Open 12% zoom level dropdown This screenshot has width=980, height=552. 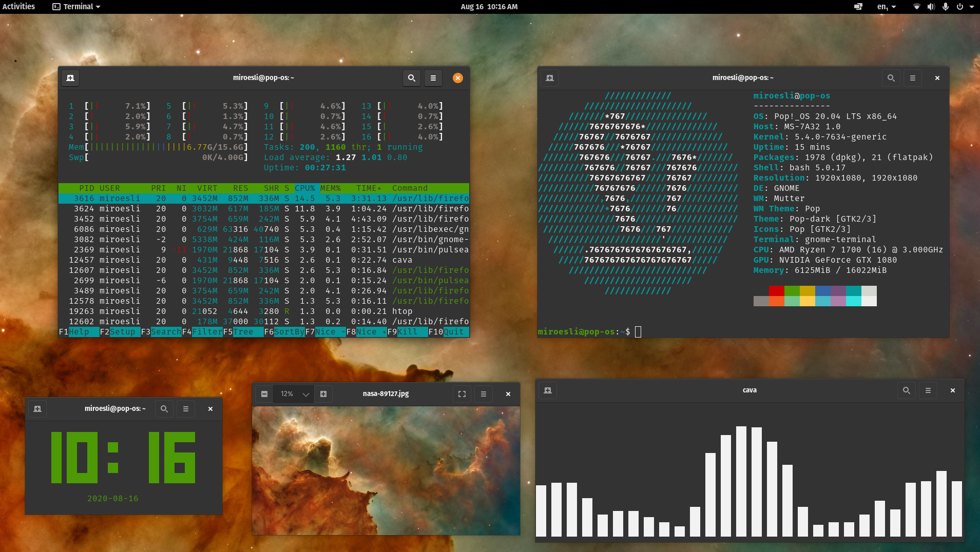[x=294, y=394]
